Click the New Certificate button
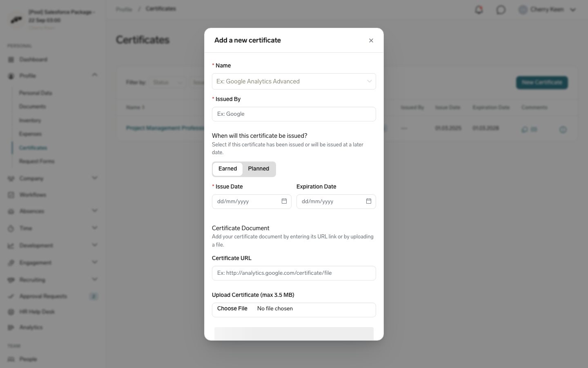 [x=542, y=83]
